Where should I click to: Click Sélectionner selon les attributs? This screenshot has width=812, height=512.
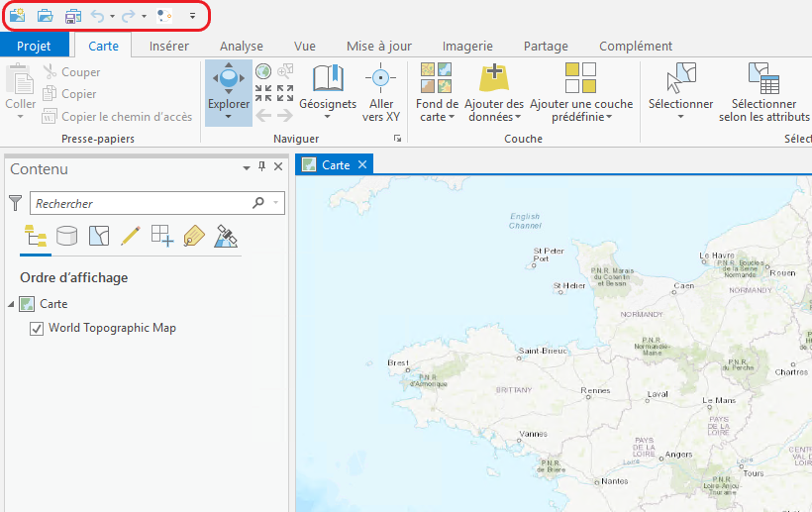763,92
